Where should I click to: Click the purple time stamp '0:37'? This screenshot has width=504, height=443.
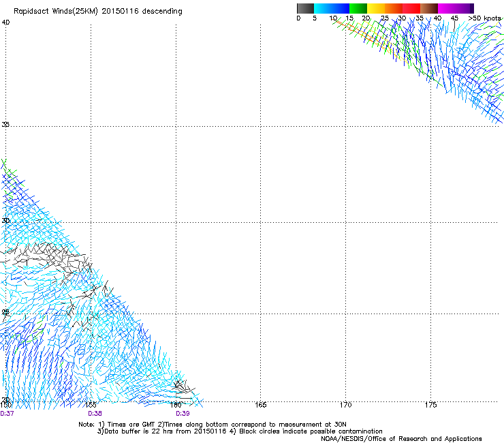(7, 414)
